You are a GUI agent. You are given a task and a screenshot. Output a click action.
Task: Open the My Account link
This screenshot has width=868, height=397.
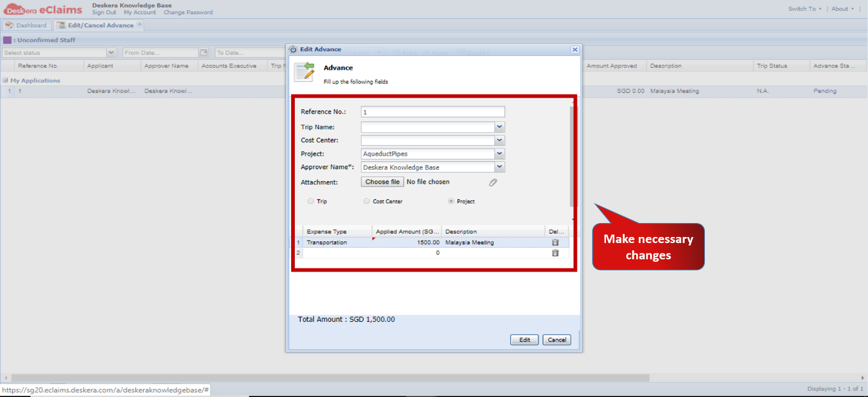point(140,12)
